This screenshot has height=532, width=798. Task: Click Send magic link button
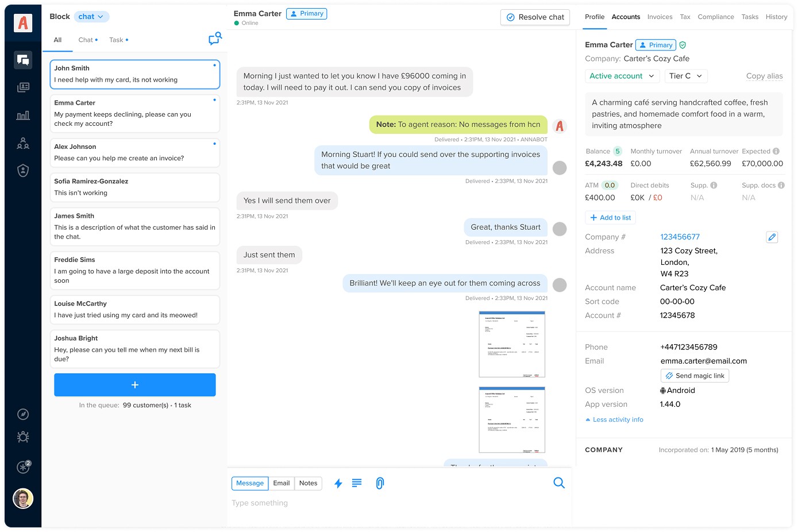[x=695, y=376]
